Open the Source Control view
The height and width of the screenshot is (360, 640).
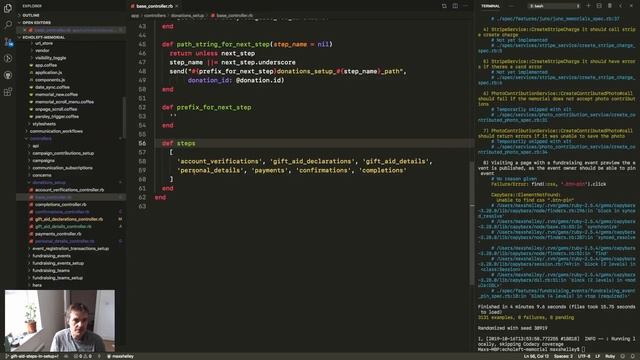click(8, 42)
